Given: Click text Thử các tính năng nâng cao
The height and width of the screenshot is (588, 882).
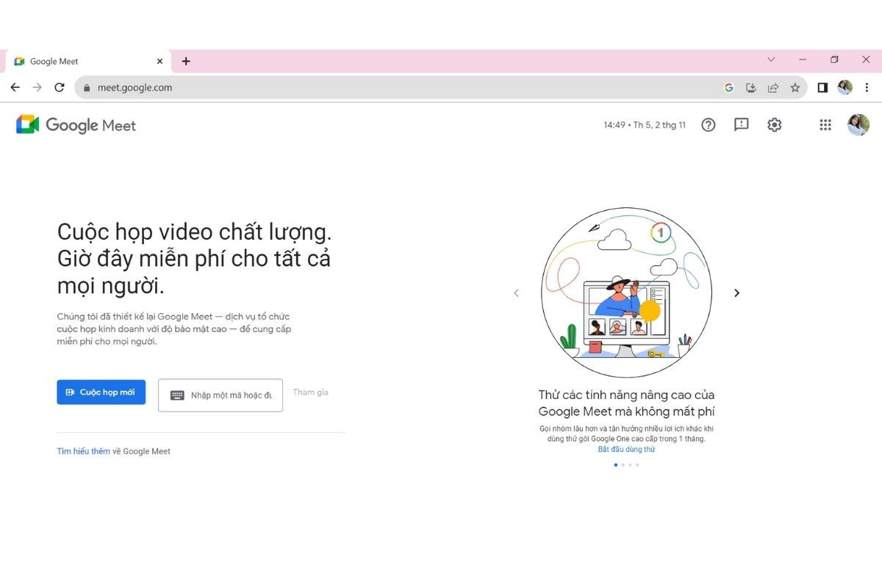Looking at the screenshot, I should (x=626, y=404).
